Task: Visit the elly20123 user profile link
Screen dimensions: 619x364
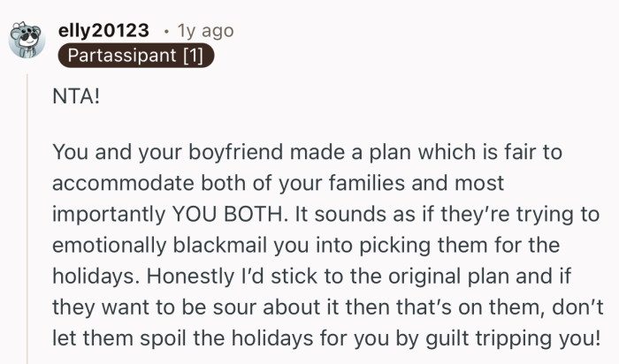Action: [x=103, y=30]
